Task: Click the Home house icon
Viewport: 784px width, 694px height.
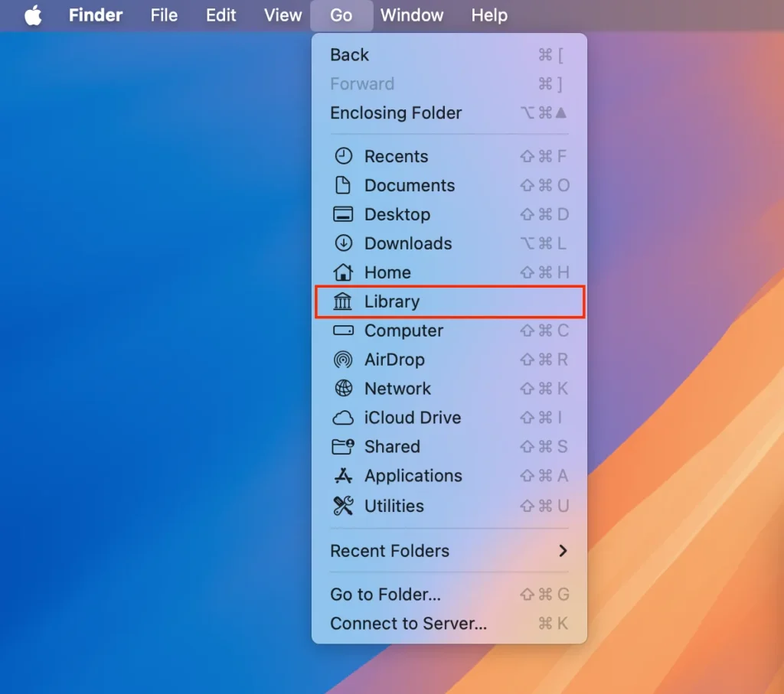Action: [x=343, y=272]
